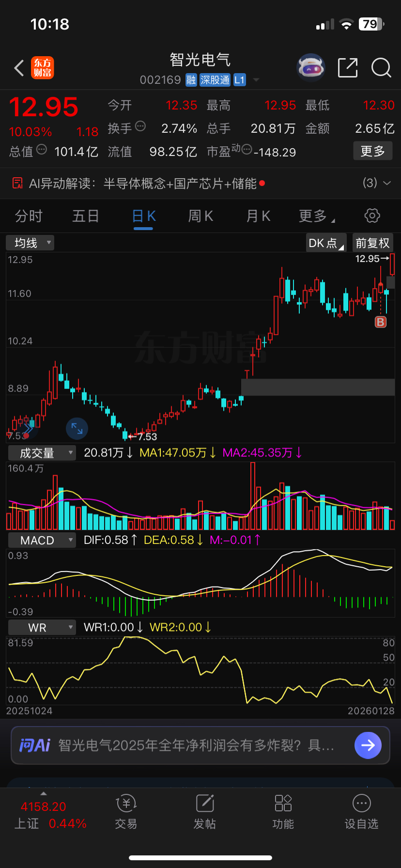Viewport: 401px width, 868px height.
Task: Tap the back arrow icon
Action: point(19,68)
